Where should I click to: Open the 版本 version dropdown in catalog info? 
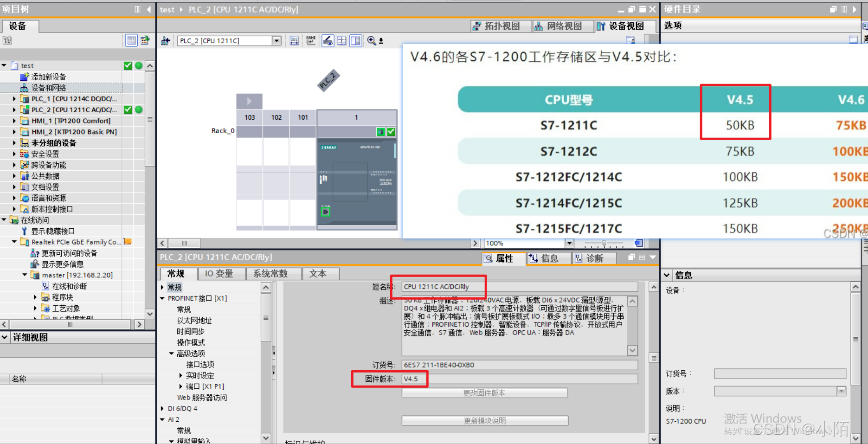842,391
